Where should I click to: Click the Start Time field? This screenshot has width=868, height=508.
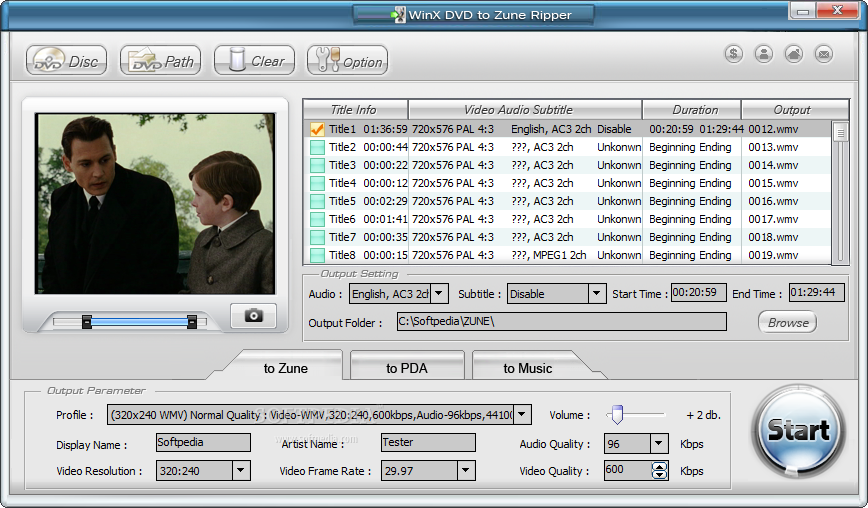(699, 293)
